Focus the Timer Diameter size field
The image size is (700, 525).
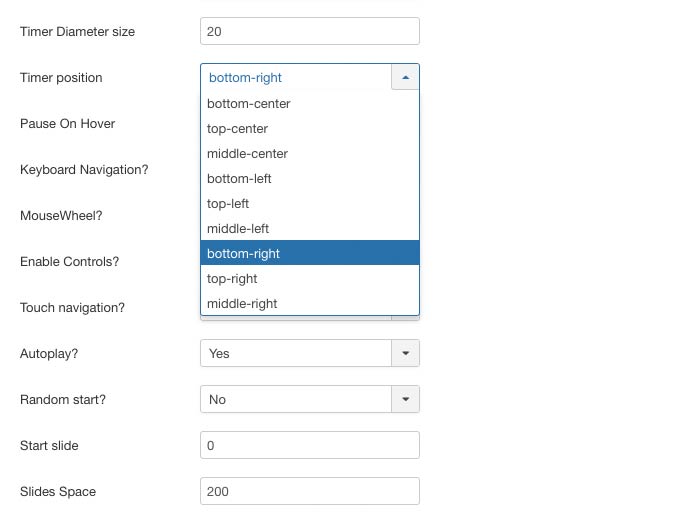(309, 31)
